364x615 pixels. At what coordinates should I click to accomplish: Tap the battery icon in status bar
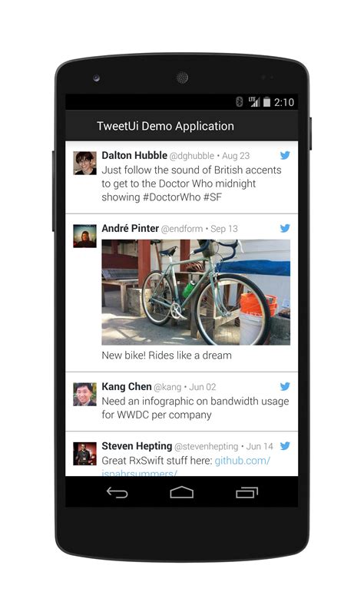tap(266, 102)
